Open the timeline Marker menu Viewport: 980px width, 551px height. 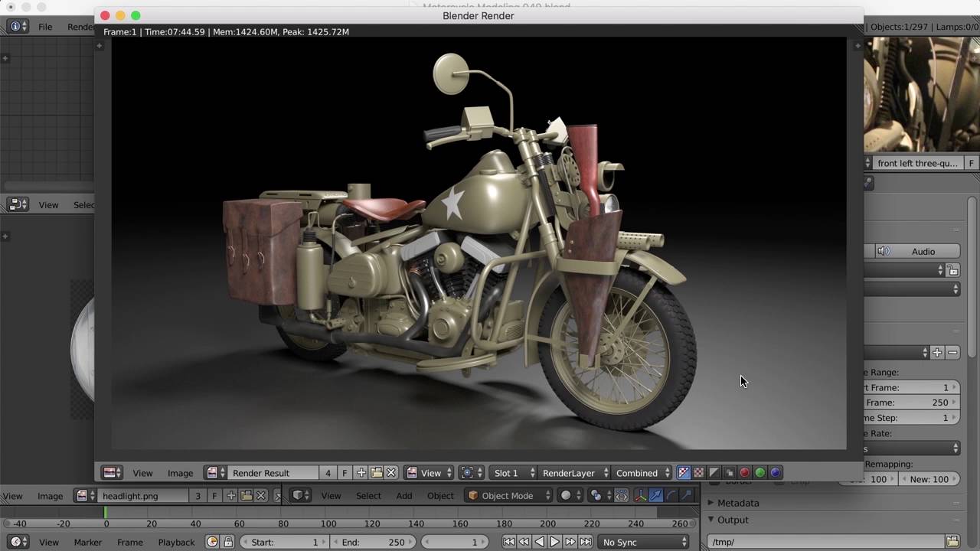(88, 542)
